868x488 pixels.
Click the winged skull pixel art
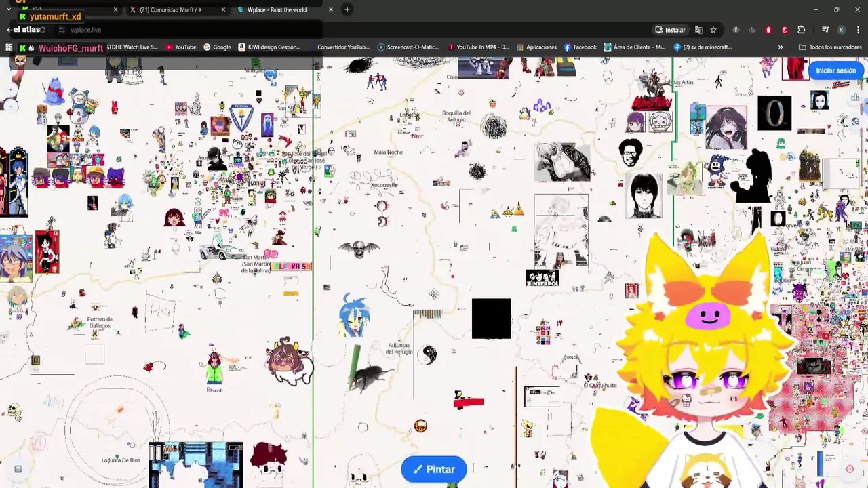coord(359,250)
